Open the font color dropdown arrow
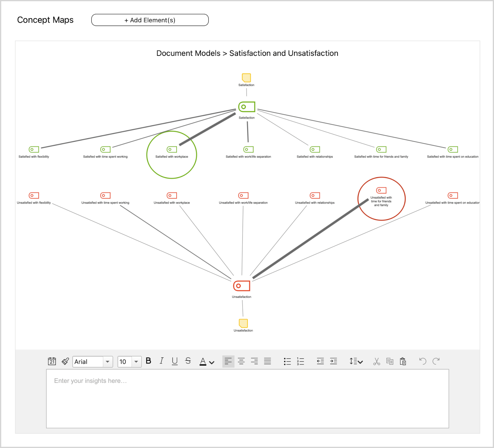494x448 pixels. pos(212,362)
